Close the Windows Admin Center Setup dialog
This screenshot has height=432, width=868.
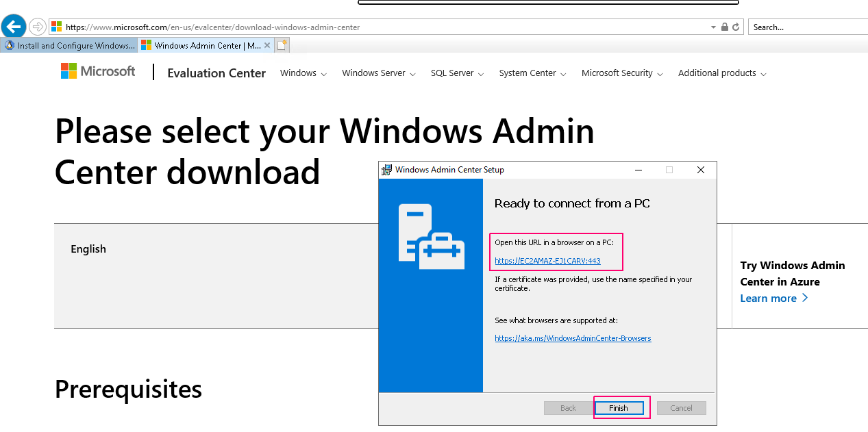coord(700,170)
